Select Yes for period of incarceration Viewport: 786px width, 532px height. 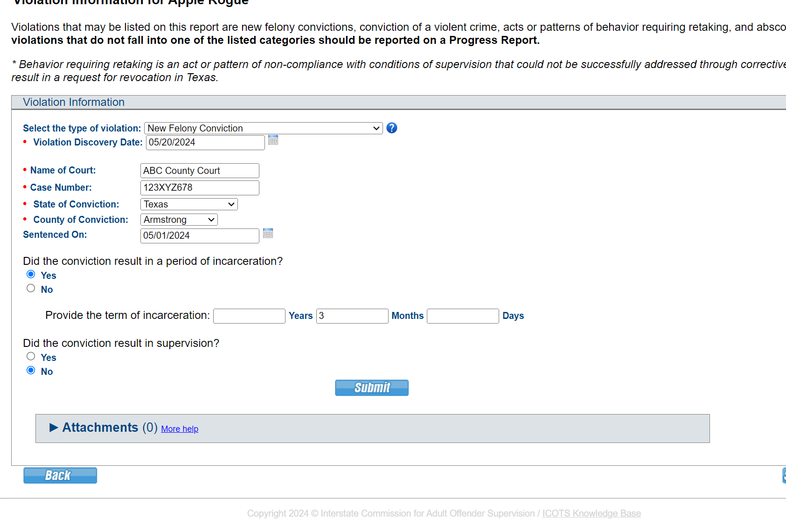coord(31,274)
